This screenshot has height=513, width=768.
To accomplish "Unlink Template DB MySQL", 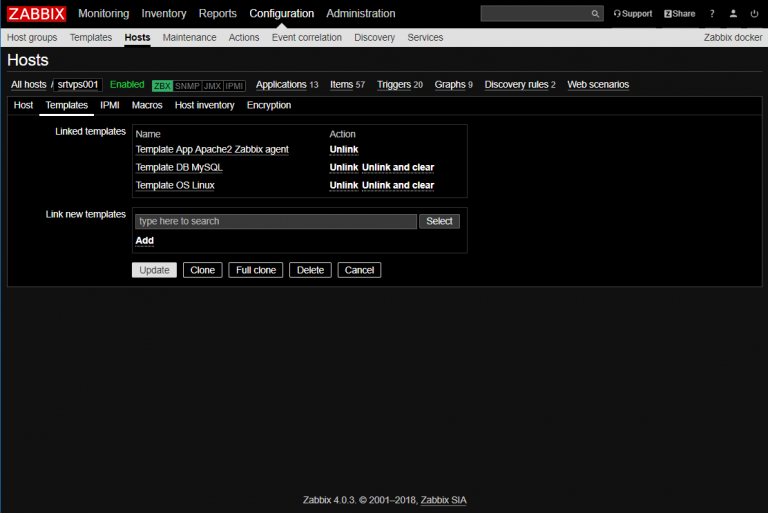I will click(x=344, y=168).
